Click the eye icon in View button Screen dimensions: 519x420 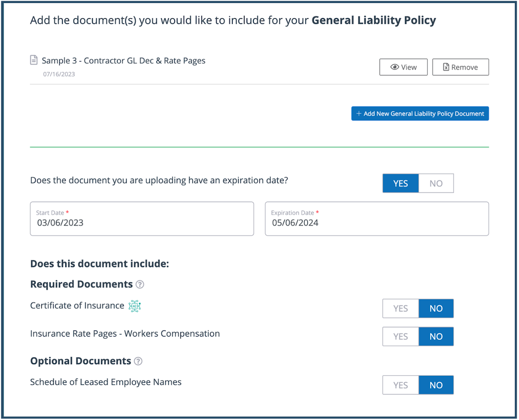[x=395, y=67]
